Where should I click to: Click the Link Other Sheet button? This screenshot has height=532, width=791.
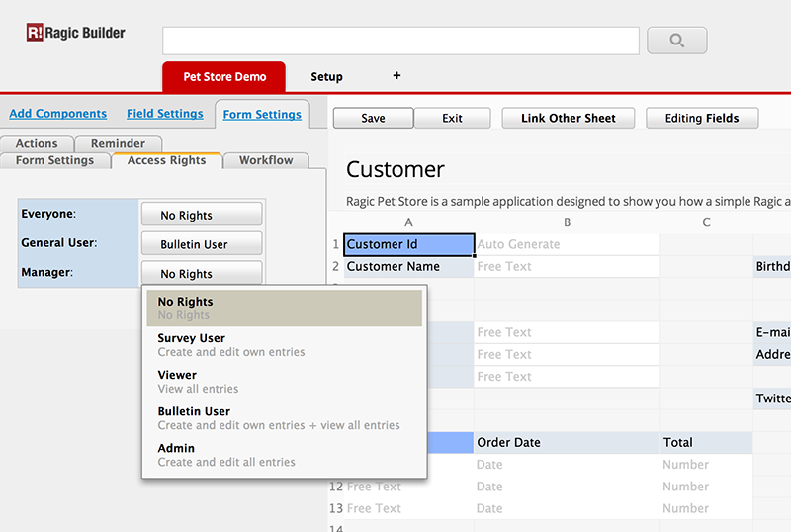pos(568,118)
